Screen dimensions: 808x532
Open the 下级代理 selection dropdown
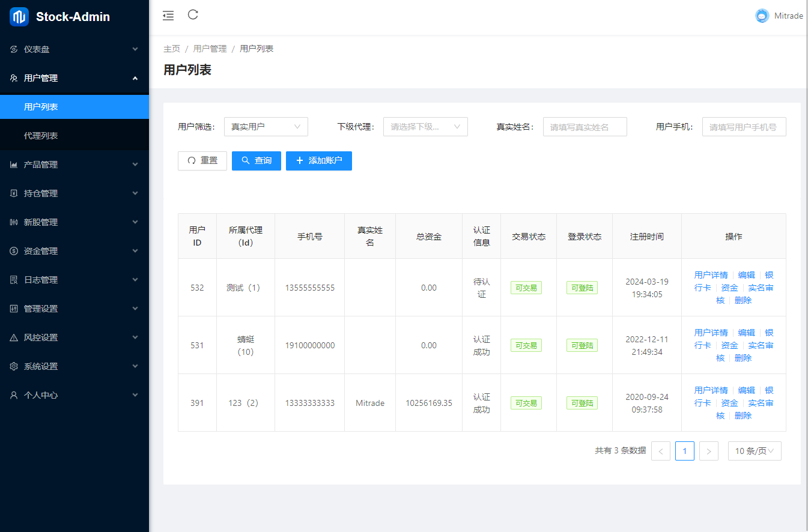[x=425, y=127]
